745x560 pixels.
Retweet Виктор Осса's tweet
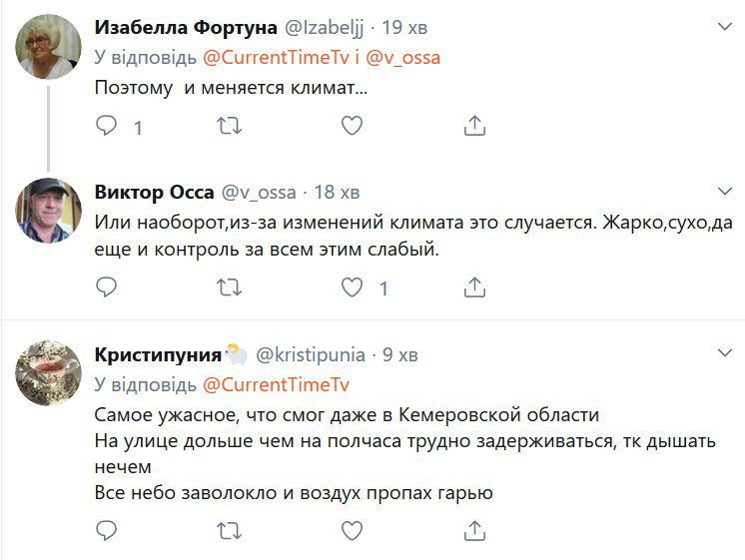point(229,287)
